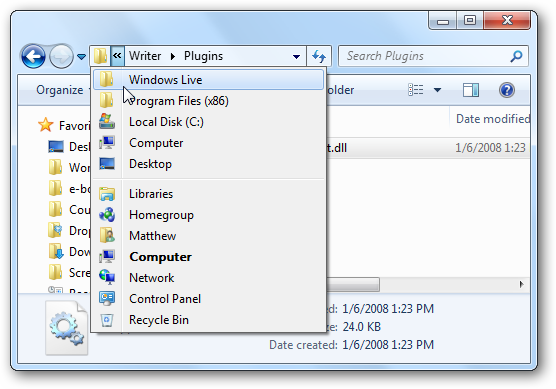The image size is (556, 389).
Task: Choose Program Files (x86) from the list
Action: (x=208, y=101)
